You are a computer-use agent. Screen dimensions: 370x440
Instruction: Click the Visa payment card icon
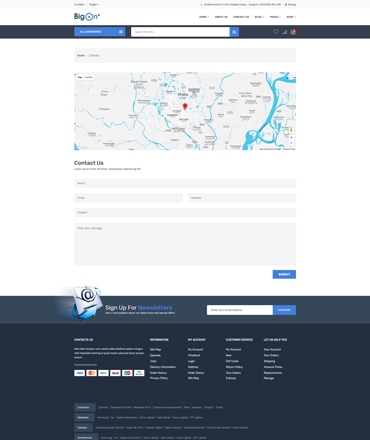click(79, 373)
